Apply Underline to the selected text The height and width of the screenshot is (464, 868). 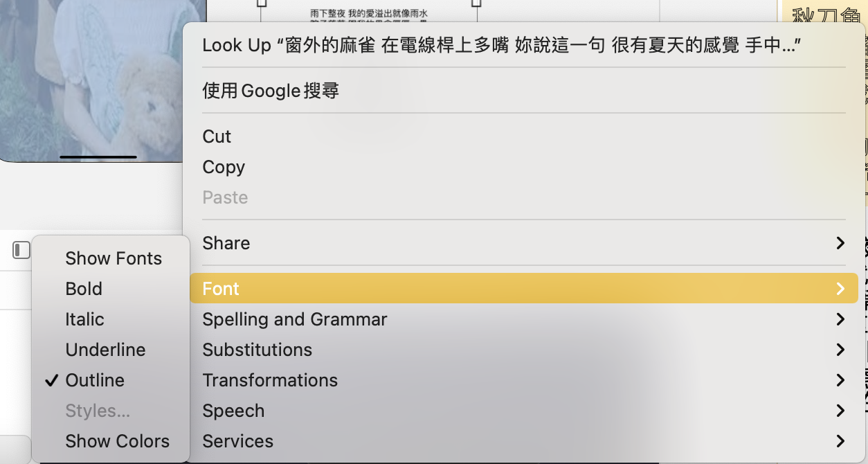[105, 350]
